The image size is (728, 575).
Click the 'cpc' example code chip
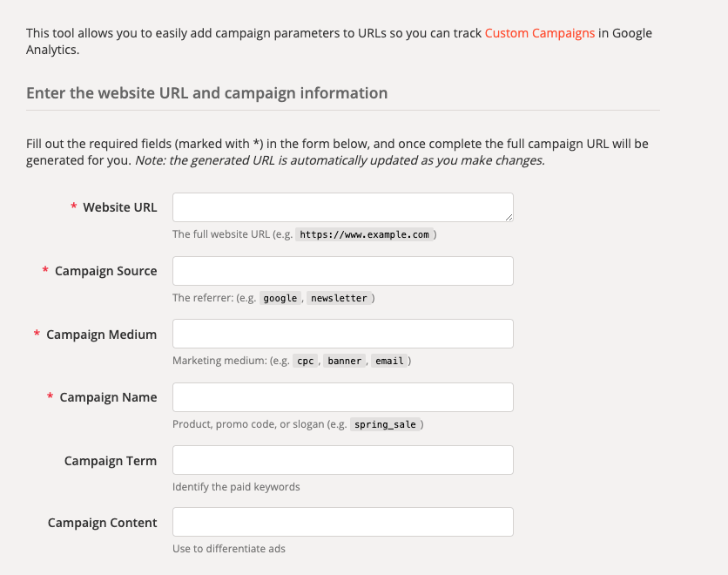click(305, 361)
